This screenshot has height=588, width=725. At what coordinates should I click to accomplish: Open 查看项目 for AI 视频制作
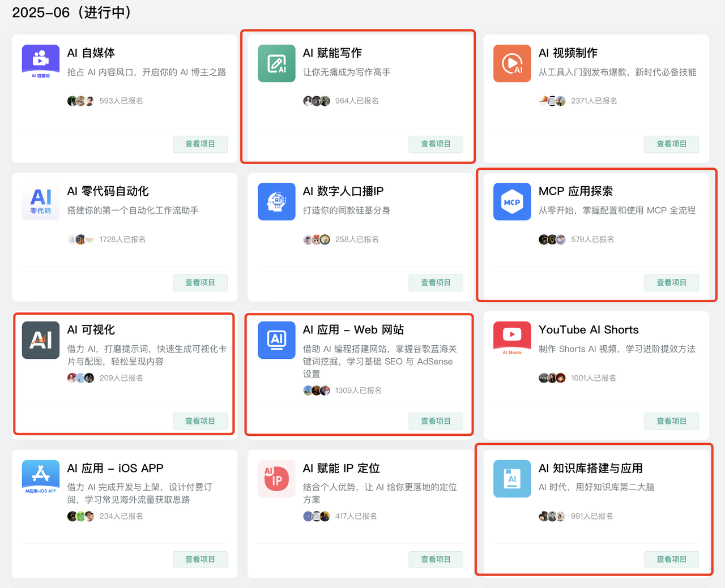point(672,144)
